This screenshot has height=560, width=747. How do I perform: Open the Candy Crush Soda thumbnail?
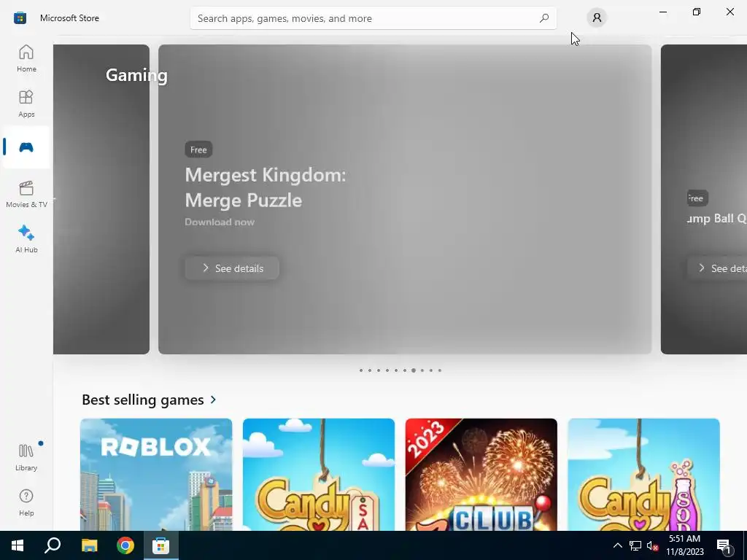[x=643, y=474]
